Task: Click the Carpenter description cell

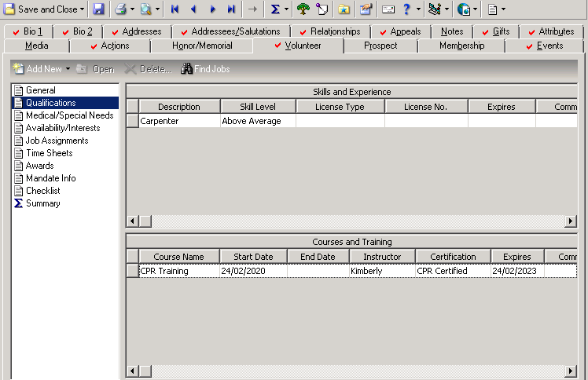Action: pyautogui.click(x=179, y=121)
